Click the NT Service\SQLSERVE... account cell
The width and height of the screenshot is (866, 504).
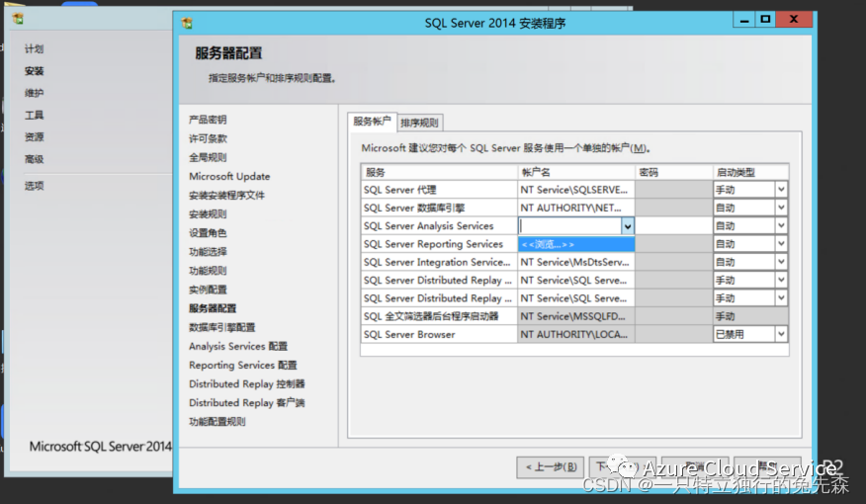[x=576, y=190]
